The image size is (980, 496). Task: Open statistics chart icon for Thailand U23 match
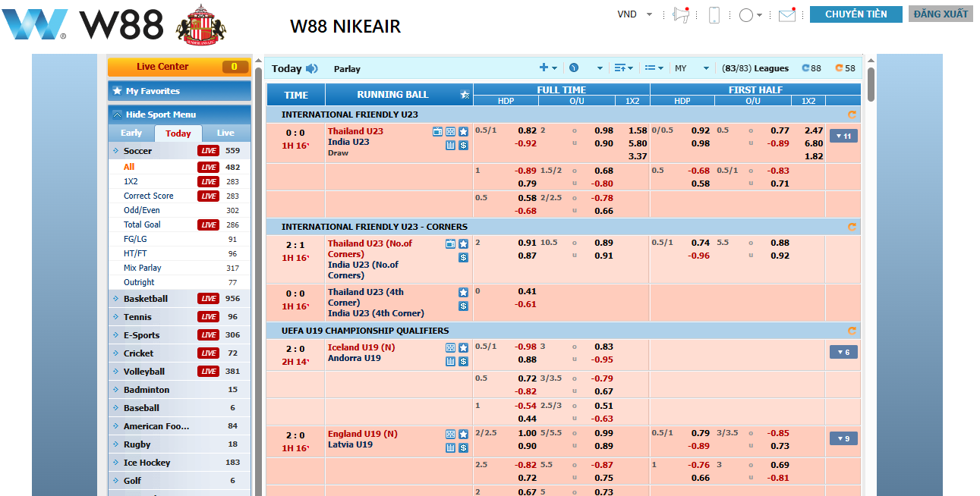pyautogui.click(x=450, y=146)
